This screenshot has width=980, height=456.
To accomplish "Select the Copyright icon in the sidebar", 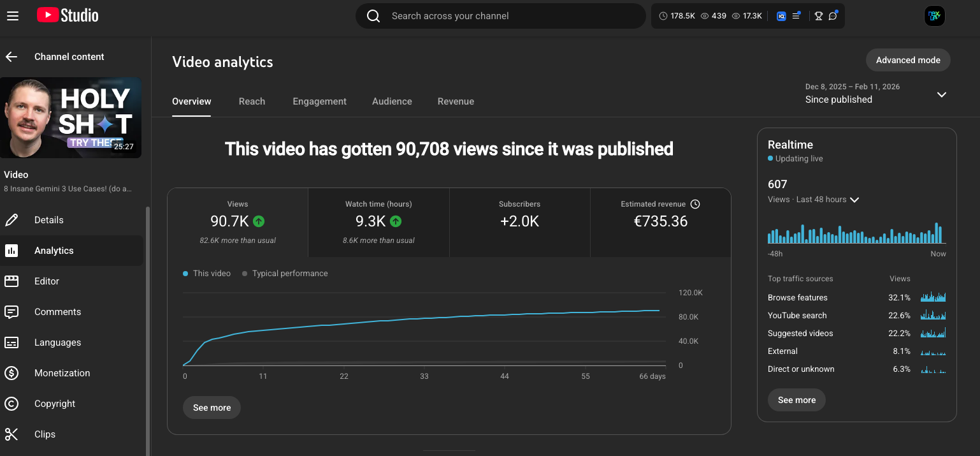I will (11, 403).
